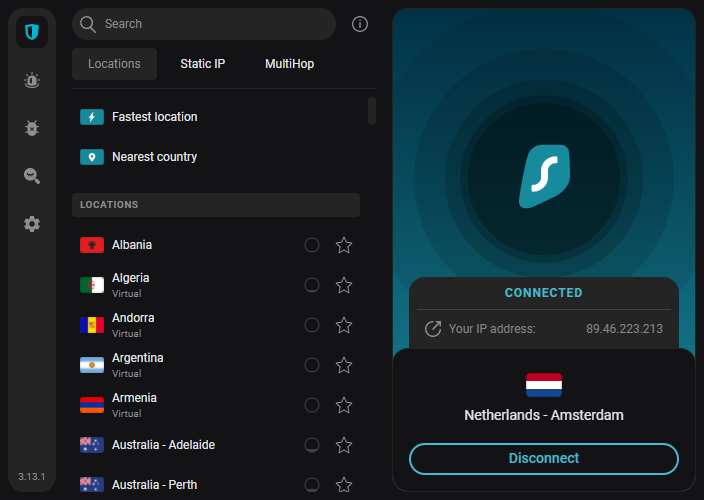Select the Albania load indicator circle
The image size is (704, 500).
312,245
